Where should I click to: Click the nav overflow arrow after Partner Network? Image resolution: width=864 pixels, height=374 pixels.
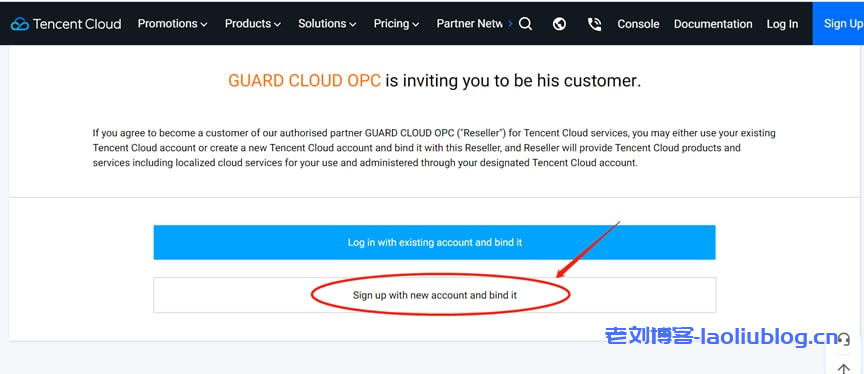pyautogui.click(x=510, y=24)
